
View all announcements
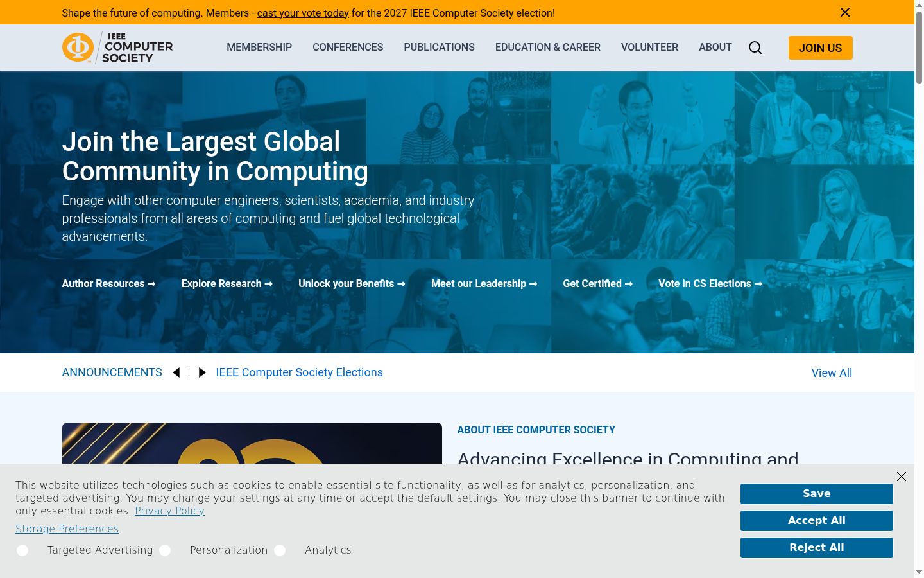click(x=832, y=373)
